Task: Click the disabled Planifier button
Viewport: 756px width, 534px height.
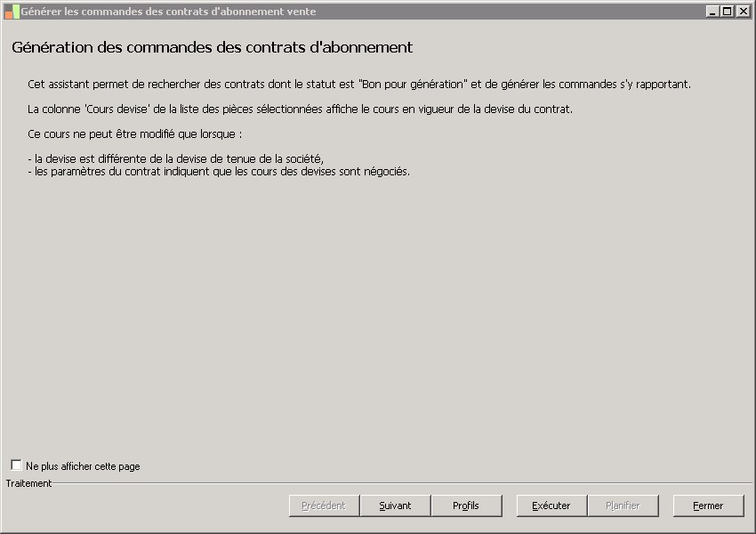Action: click(623, 506)
